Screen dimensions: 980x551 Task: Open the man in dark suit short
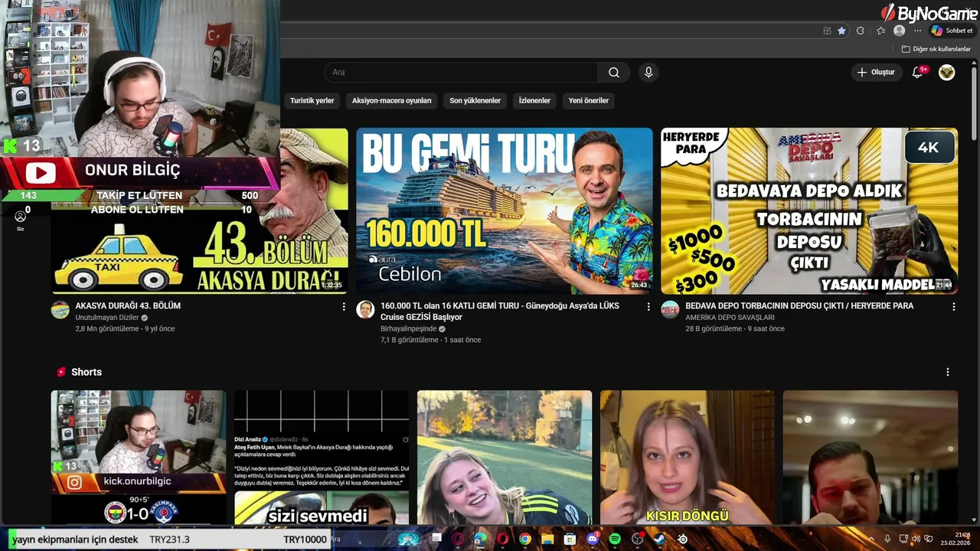coord(871,458)
